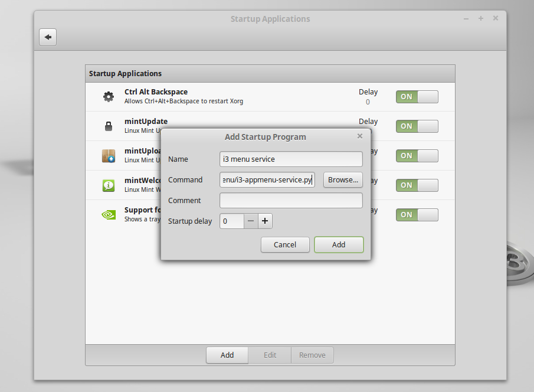Click the Command input field
534x392 pixels.
click(267, 179)
